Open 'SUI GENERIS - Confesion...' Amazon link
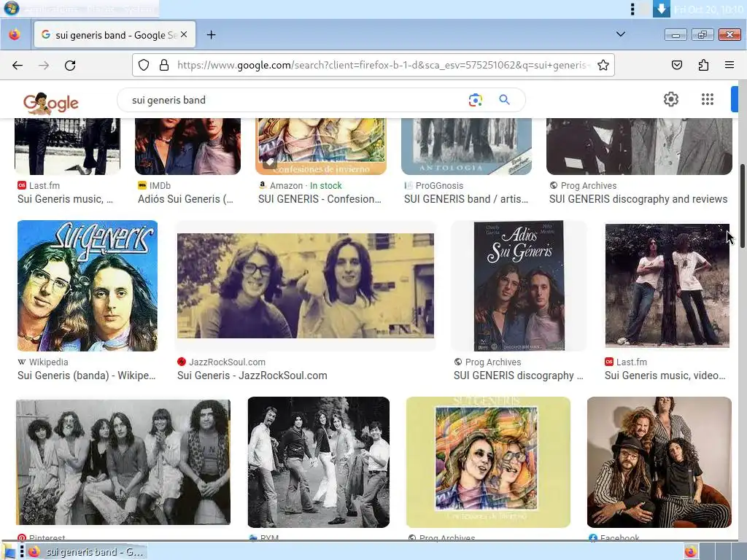The height and width of the screenshot is (560, 747). (320, 199)
